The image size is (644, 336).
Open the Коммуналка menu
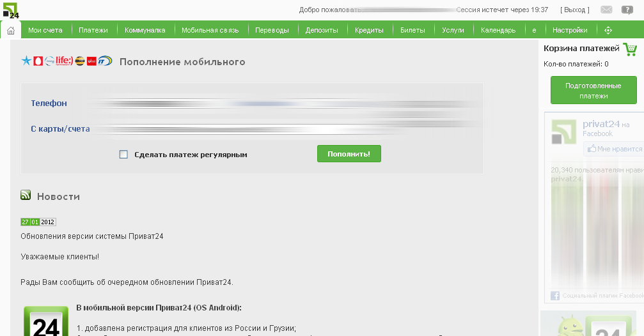pyautogui.click(x=145, y=31)
